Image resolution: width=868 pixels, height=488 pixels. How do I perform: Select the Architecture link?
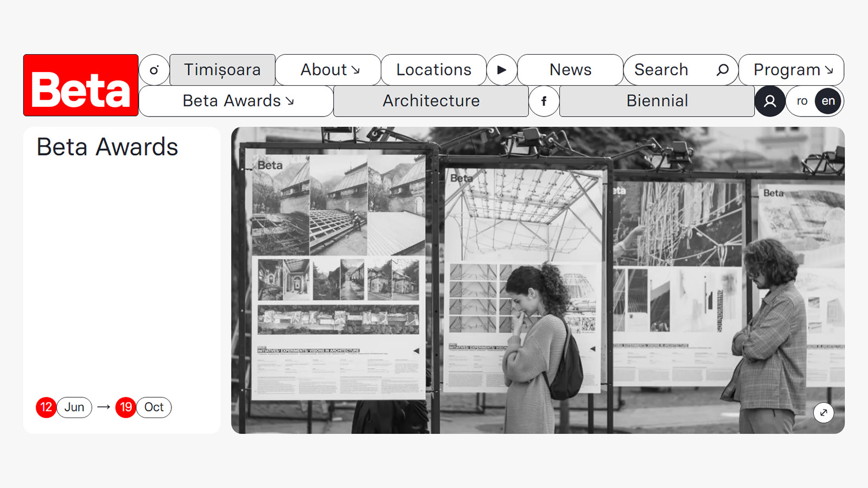tap(431, 101)
